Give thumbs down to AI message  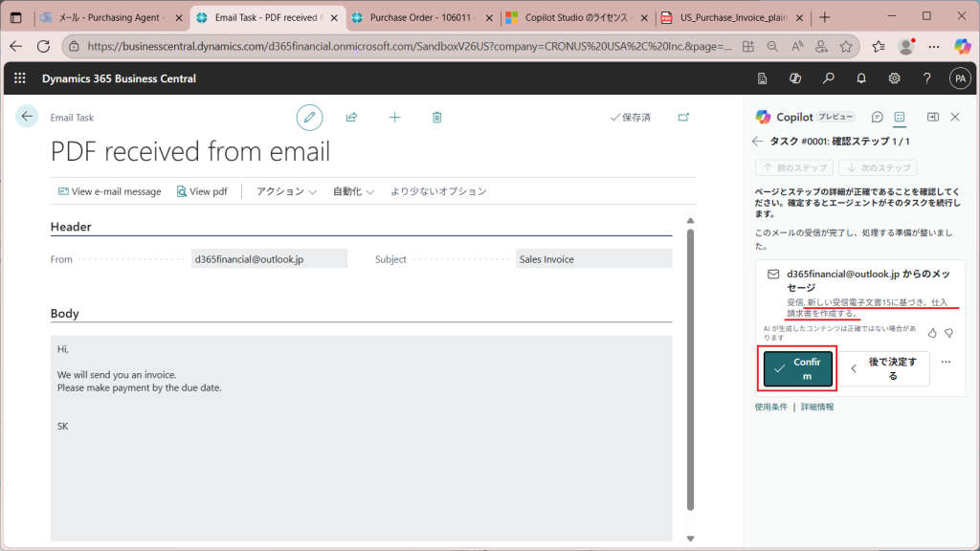[948, 333]
